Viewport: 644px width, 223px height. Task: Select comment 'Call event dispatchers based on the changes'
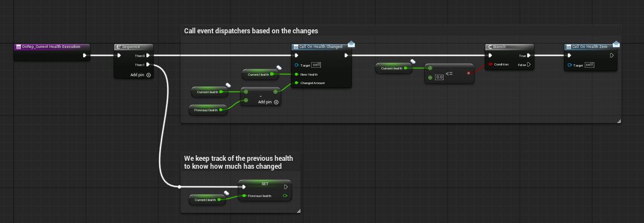click(251, 31)
